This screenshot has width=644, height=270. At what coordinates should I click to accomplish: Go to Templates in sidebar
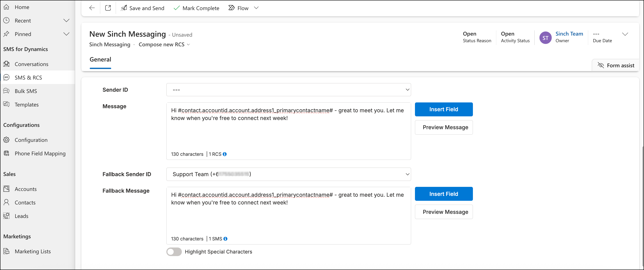[27, 105]
